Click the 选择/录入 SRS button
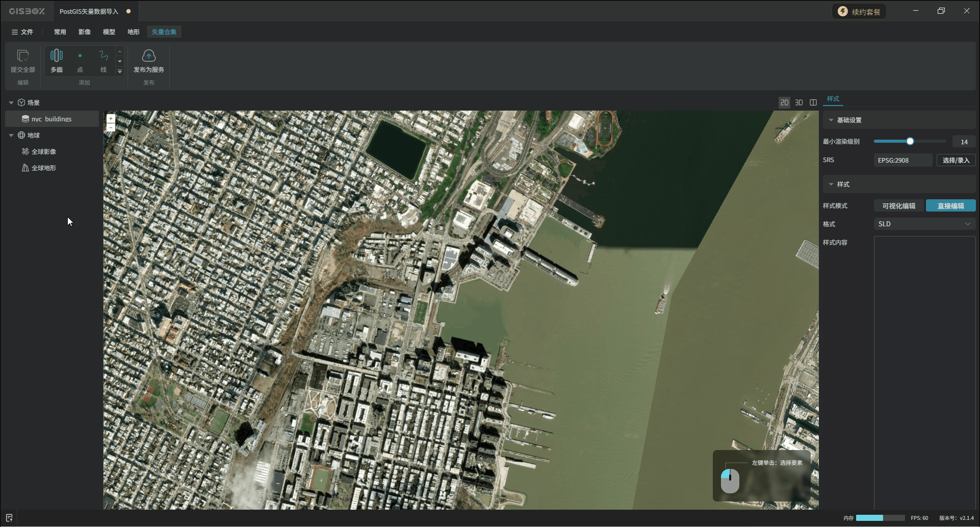This screenshot has width=980, height=527. click(956, 160)
